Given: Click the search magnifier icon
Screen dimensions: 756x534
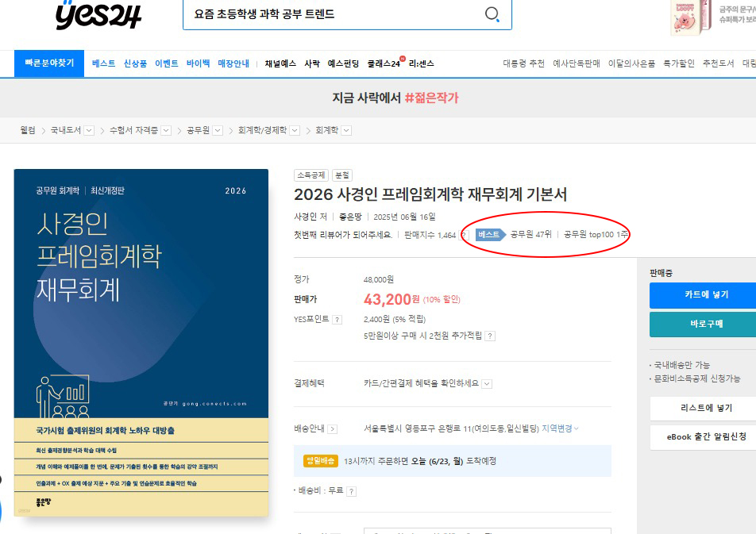Looking at the screenshot, I should (492, 14).
